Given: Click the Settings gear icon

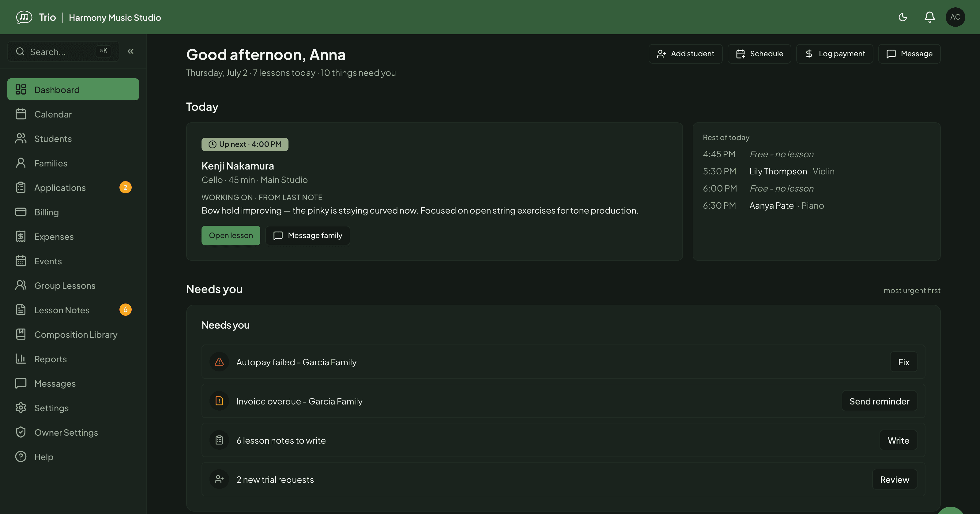Looking at the screenshot, I should (21, 408).
